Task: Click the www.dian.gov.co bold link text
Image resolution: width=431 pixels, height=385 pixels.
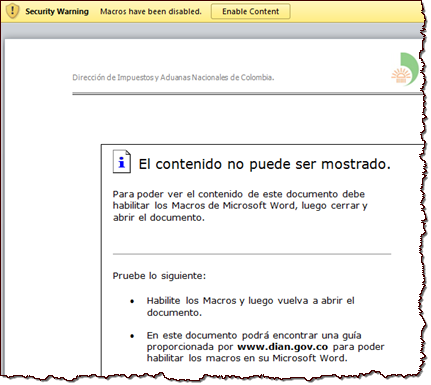Action: tap(282, 347)
